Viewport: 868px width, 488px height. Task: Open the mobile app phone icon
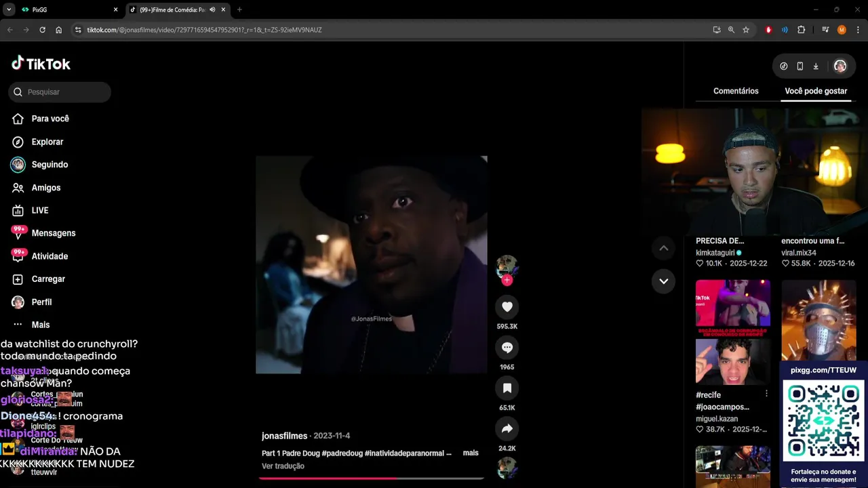pos(800,66)
